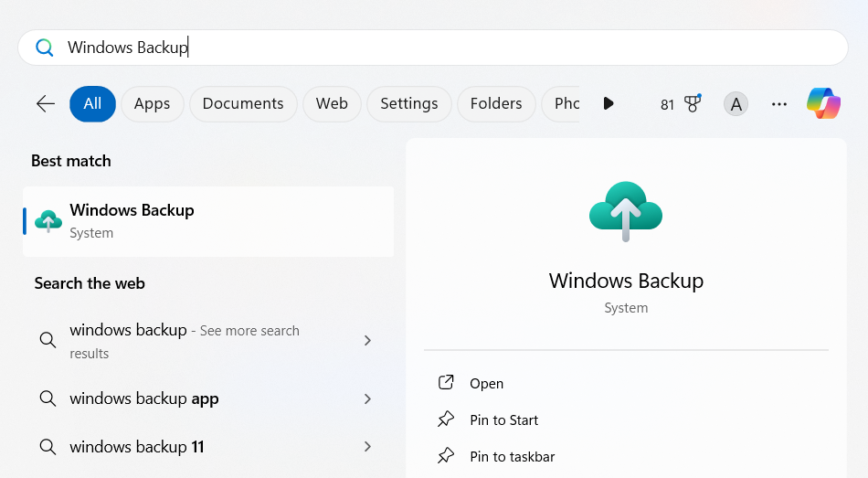Switch to the Settings filter
868x478 pixels.
pos(409,103)
